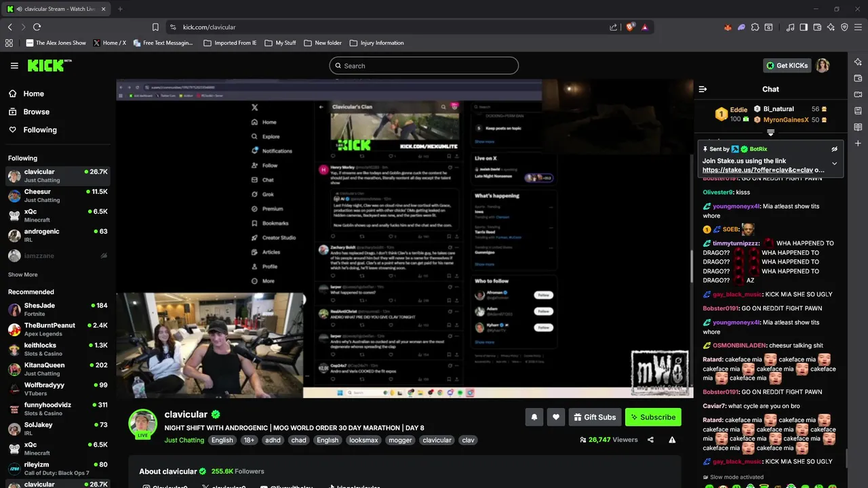This screenshot has width=868, height=488.
Task: Open browser main menu hamburger
Action: pyautogui.click(x=858, y=27)
